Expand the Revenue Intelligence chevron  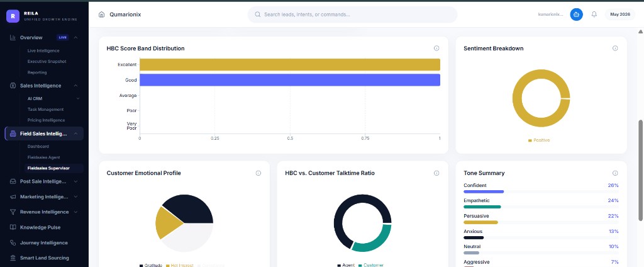(76, 212)
